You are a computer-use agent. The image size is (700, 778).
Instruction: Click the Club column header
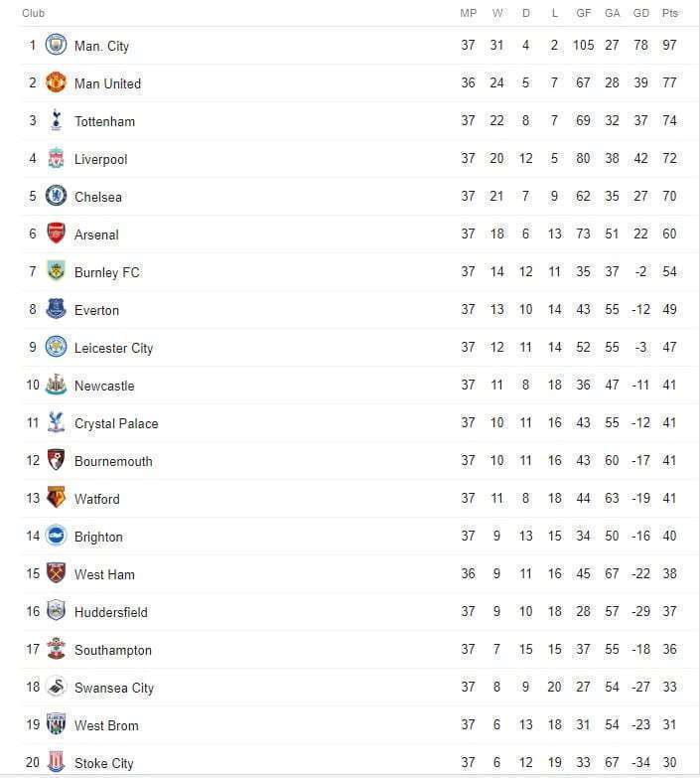pos(33,13)
